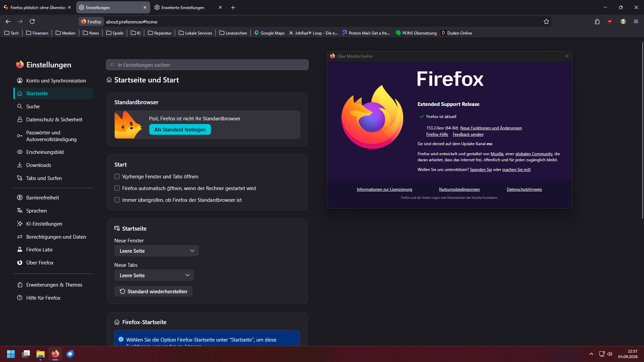The height and width of the screenshot is (362, 644).
Task: Open the Medien bookmarks folder
Action: pos(65,33)
